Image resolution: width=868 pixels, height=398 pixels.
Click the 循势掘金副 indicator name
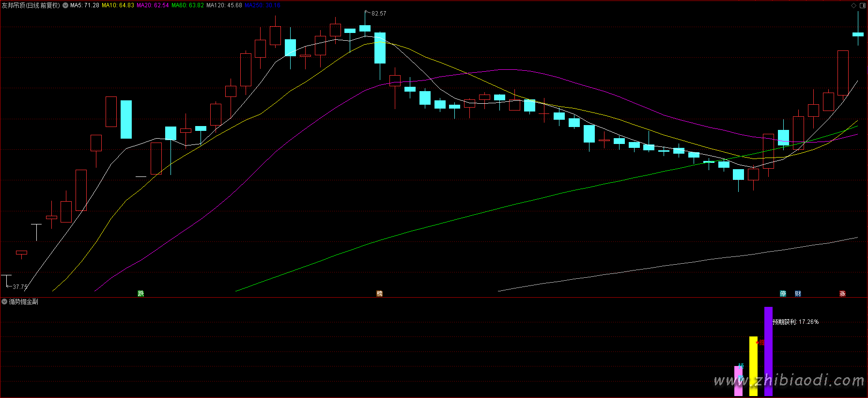[24, 302]
